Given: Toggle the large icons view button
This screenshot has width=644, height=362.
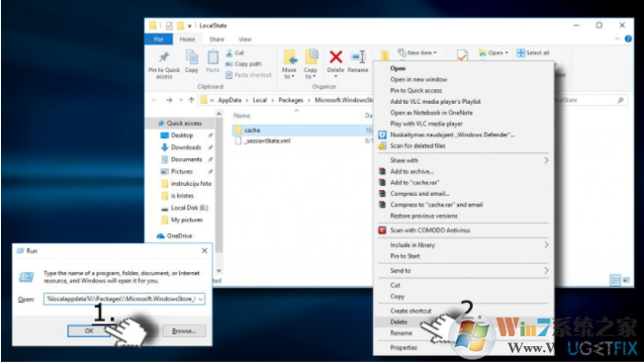Looking at the screenshot, I should point(626,280).
